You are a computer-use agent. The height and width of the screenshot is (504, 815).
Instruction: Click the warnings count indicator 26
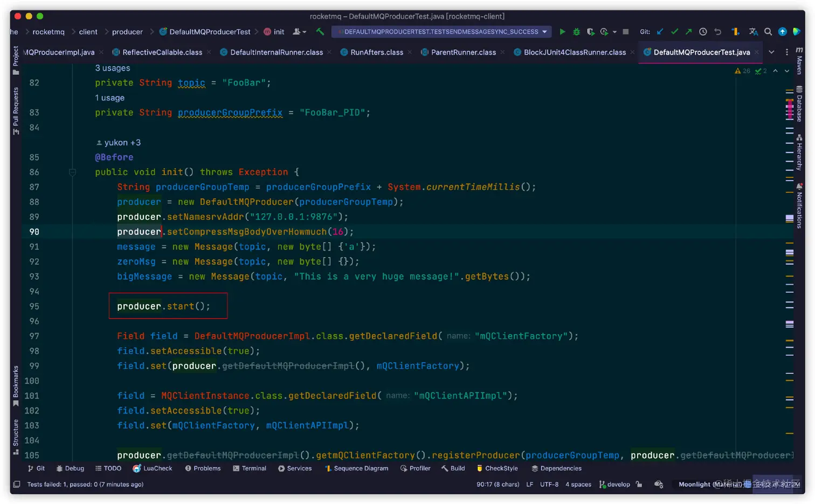point(742,71)
